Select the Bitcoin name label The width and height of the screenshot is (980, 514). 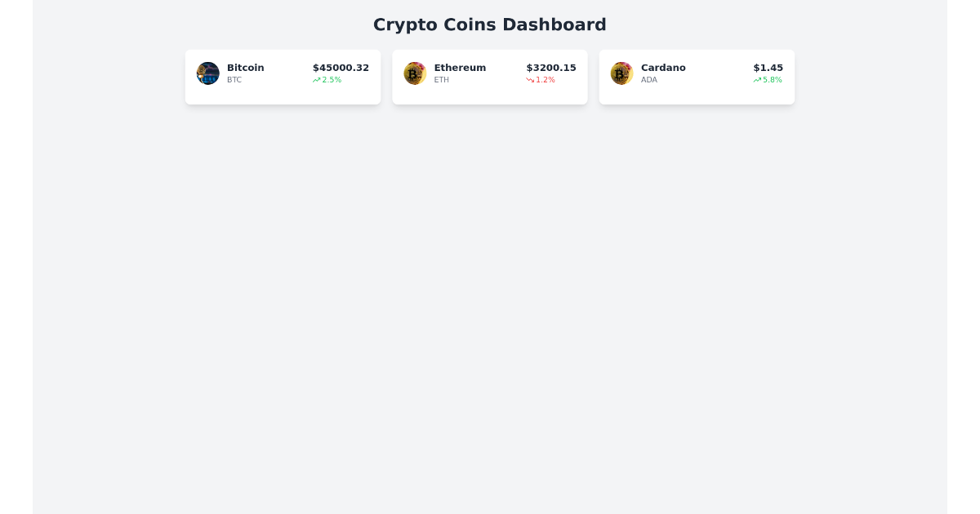(246, 68)
